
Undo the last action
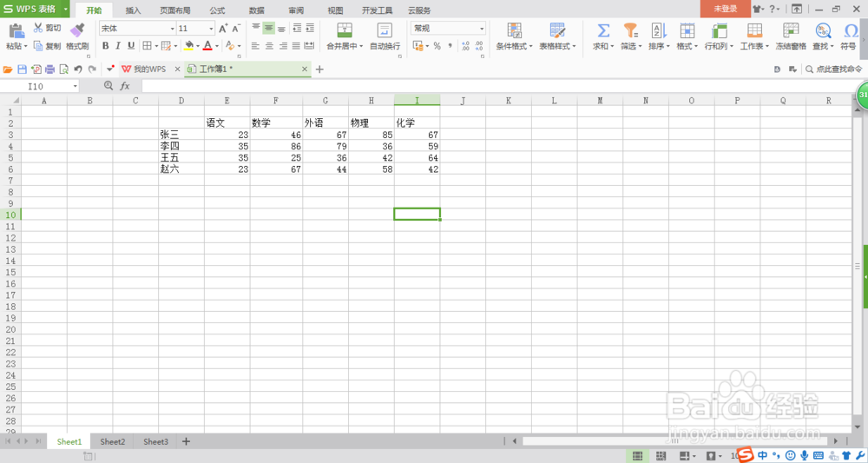click(78, 69)
